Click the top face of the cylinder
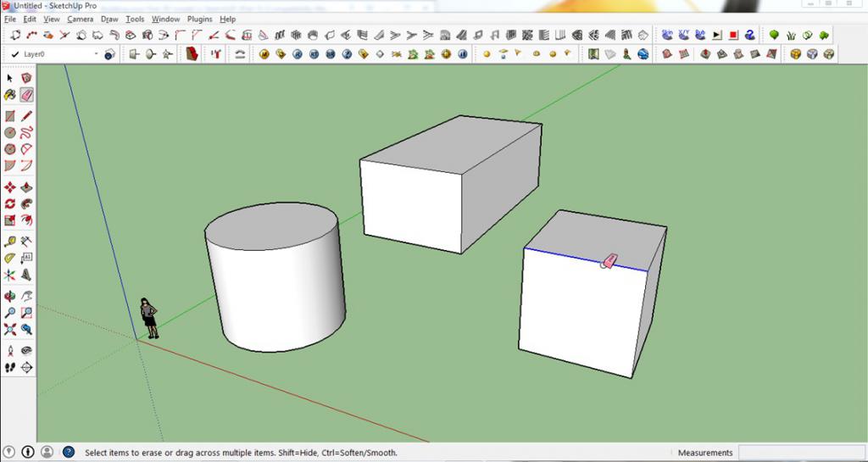Image resolution: width=868 pixels, height=462 pixels. (271, 226)
